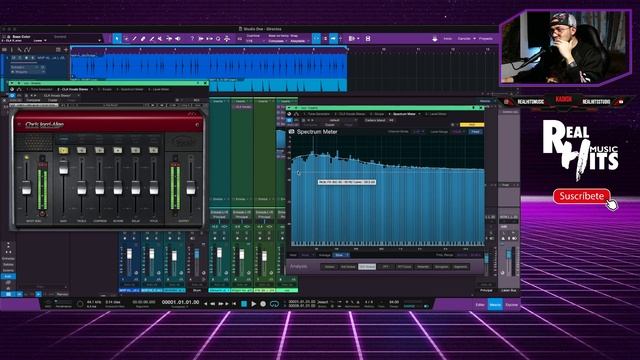This screenshot has width=640, height=360.
Task: Toggle Autoscroll highlighted button in toolbar
Action: coord(333,38)
